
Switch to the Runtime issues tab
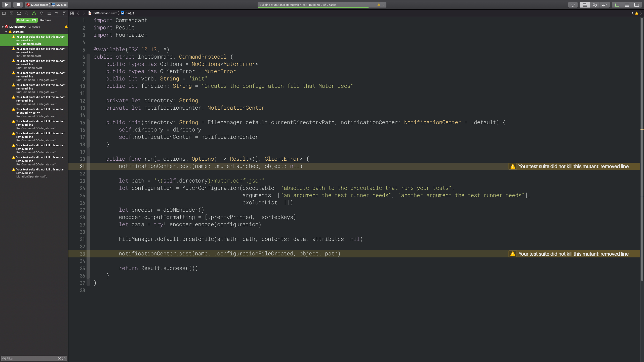pos(46,20)
